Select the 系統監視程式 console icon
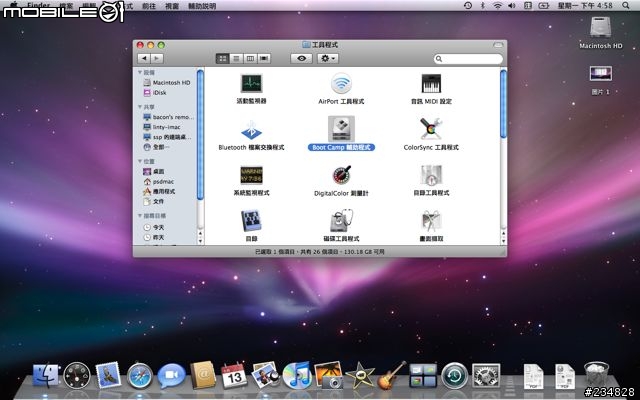 pyautogui.click(x=251, y=176)
